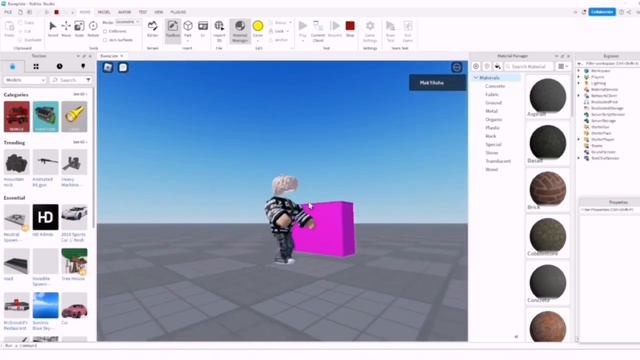Click the Toolbox Search field
The width and height of the screenshot is (640, 360).
[x=71, y=80]
